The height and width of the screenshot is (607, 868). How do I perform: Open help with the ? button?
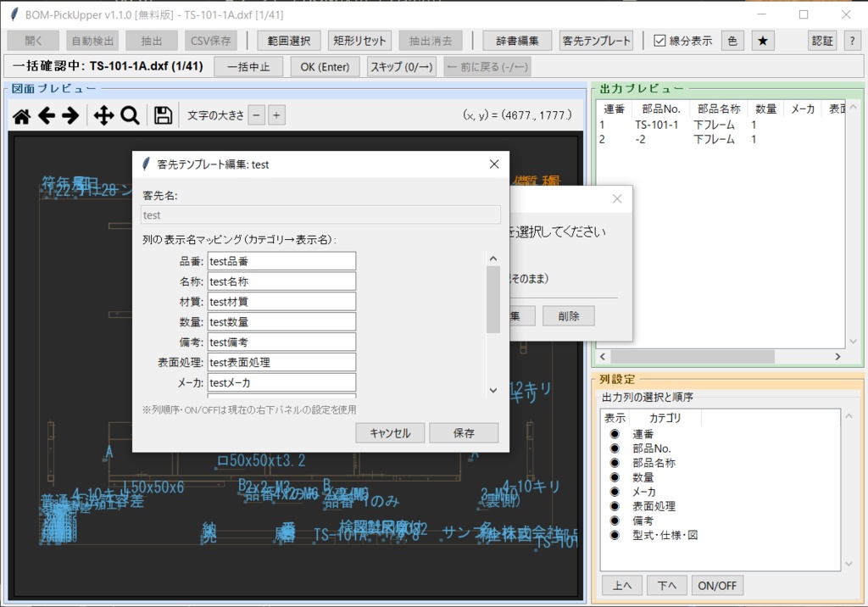[852, 41]
